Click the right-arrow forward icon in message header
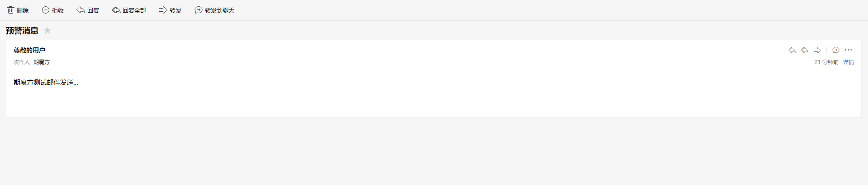This screenshot has width=868, height=185. (x=817, y=50)
